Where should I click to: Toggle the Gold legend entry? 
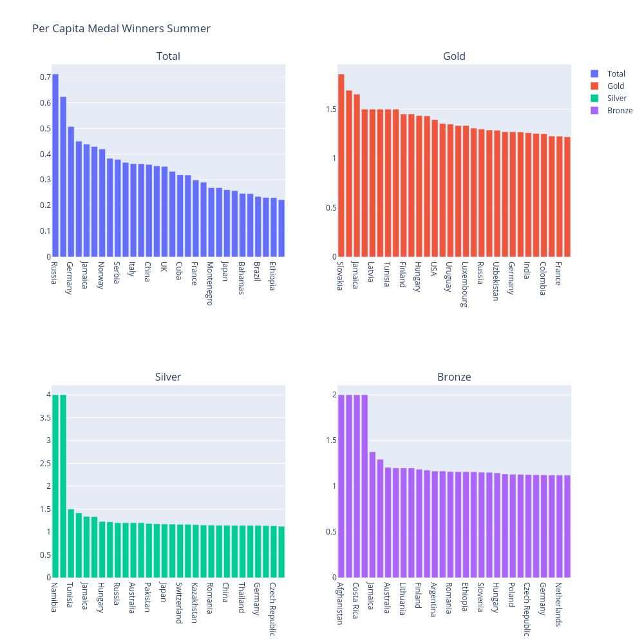tap(615, 86)
